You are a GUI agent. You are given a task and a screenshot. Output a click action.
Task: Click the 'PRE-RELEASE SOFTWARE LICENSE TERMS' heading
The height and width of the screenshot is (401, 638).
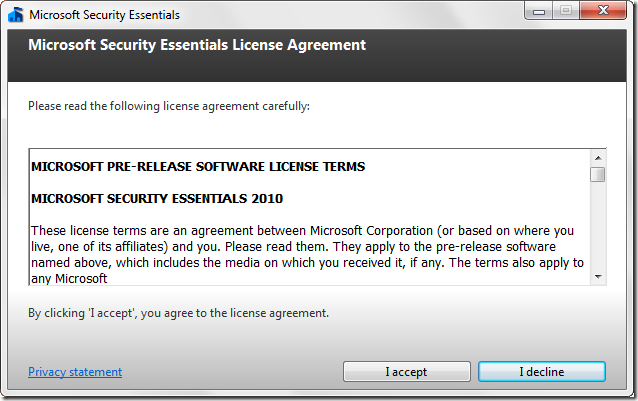pos(198,166)
